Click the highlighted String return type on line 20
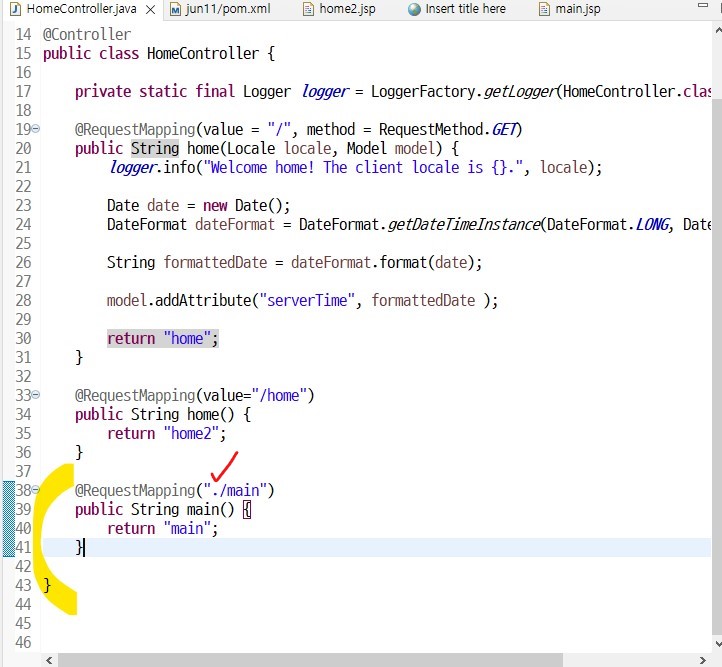 pos(155,148)
